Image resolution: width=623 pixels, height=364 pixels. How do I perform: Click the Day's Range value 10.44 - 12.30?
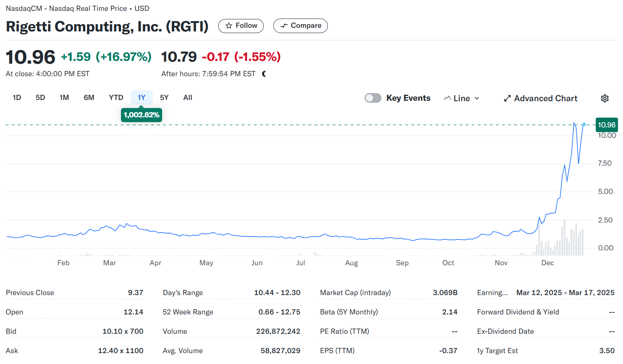tap(277, 293)
